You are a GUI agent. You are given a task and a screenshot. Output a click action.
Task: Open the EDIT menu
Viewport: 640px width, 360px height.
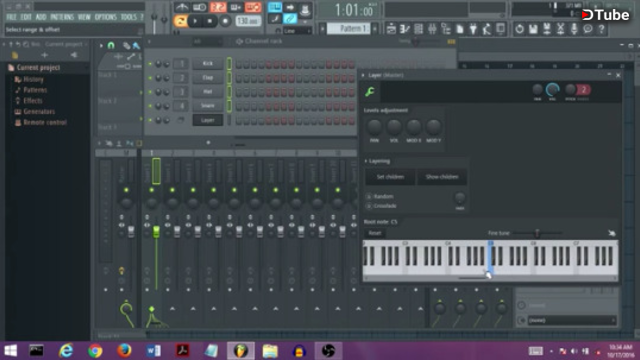(26, 17)
